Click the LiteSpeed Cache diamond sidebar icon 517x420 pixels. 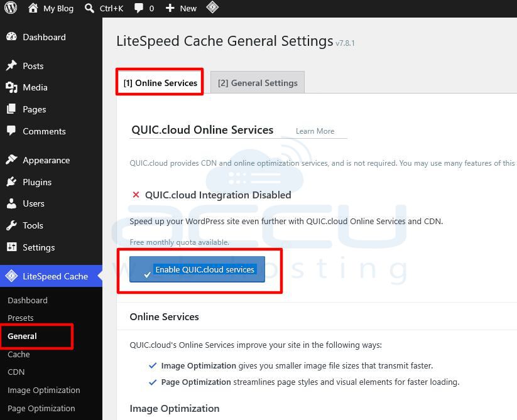[11, 276]
